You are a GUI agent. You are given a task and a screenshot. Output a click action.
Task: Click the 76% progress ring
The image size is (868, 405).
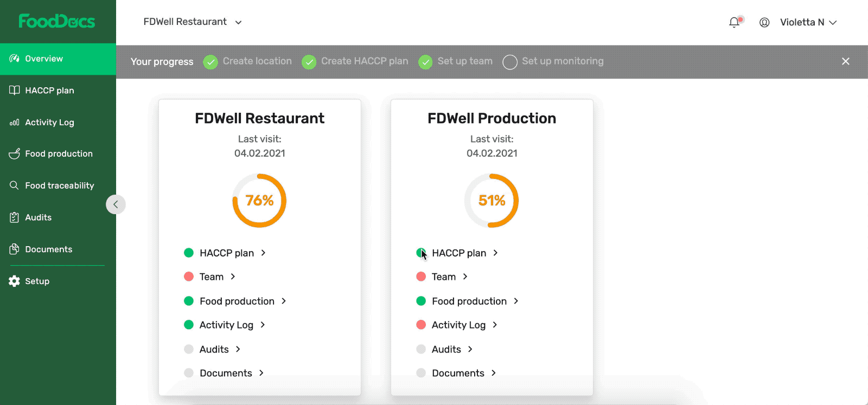tap(259, 201)
